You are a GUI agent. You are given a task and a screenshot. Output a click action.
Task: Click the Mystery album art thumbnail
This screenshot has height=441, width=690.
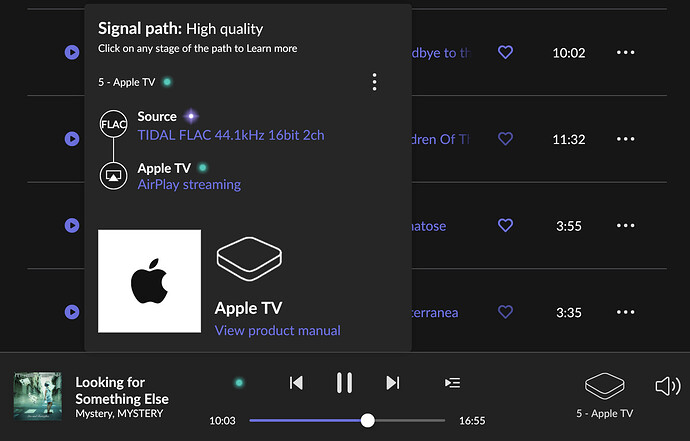pos(38,396)
